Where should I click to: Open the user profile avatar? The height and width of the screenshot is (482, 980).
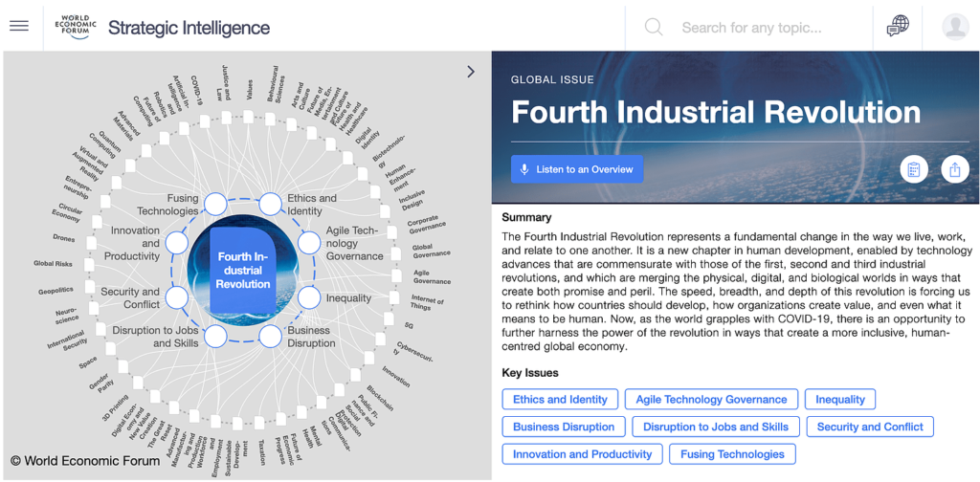coord(955,27)
